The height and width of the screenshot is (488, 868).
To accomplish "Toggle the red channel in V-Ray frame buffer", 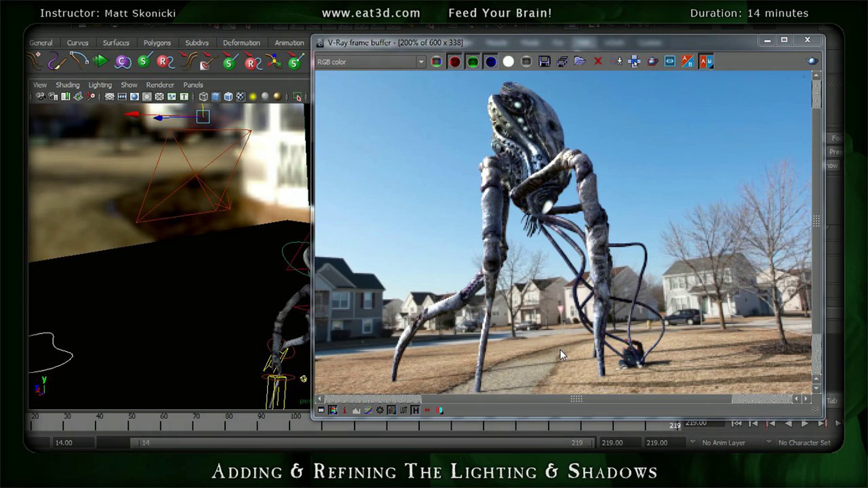I will pos(455,62).
